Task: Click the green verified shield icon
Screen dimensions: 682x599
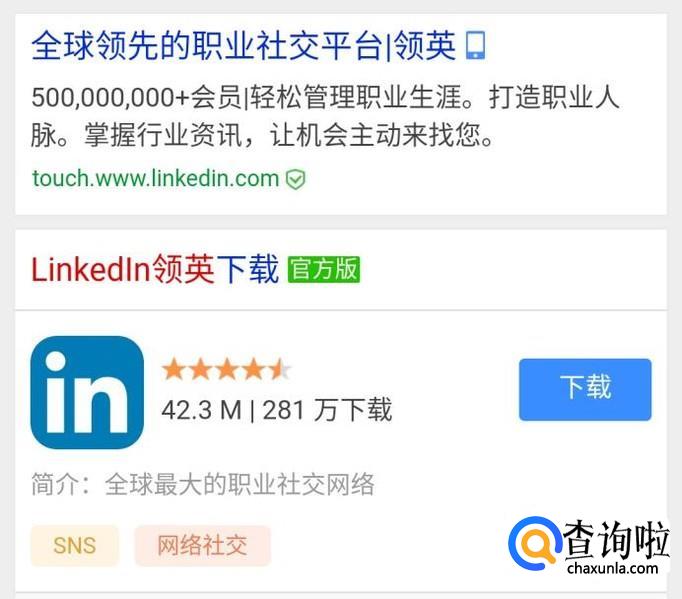Action: click(x=295, y=179)
